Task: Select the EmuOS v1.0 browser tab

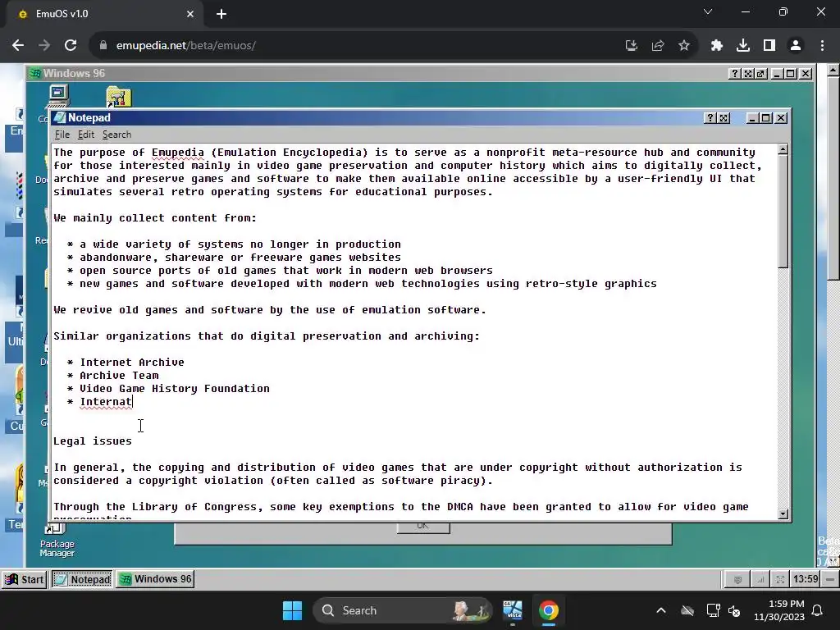Action: point(102,14)
